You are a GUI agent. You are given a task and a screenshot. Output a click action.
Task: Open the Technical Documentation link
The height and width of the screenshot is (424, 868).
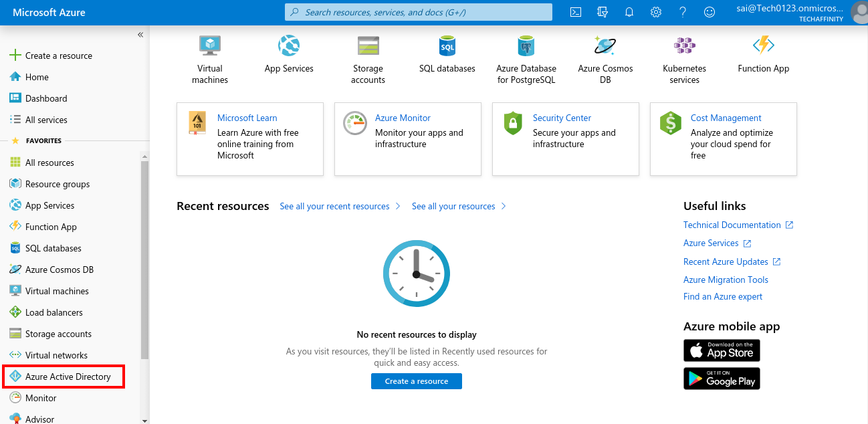(x=732, y=225)
